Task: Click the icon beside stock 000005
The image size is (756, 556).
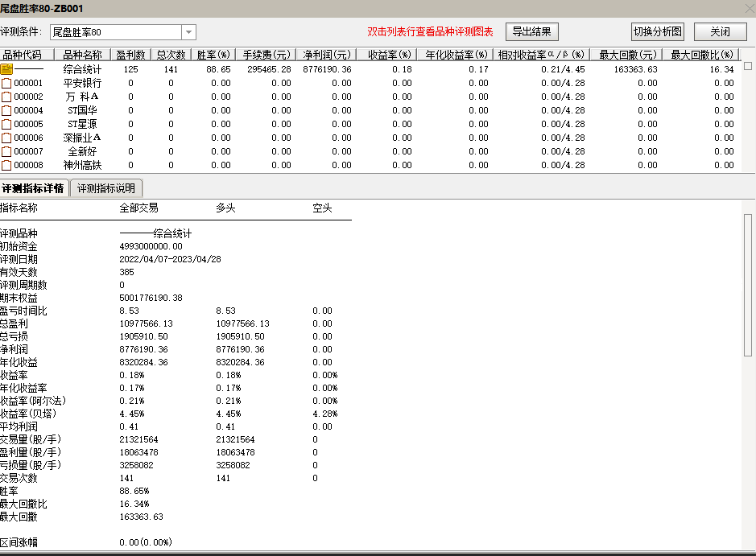Action: [6, 124]
